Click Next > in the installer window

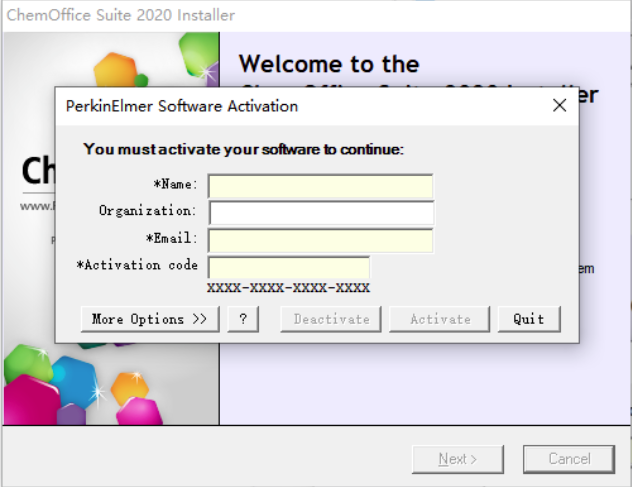point(458,459)
